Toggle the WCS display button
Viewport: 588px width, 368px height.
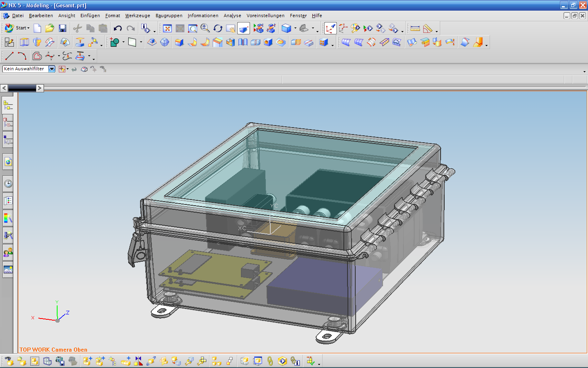330,28
